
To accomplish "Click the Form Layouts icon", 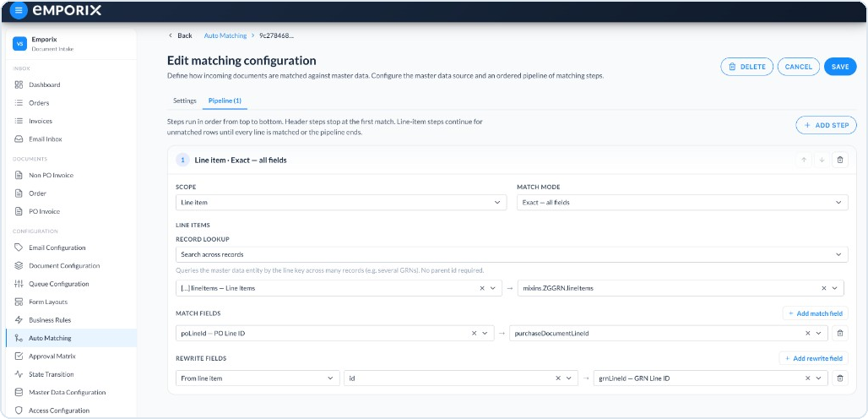I will click(x=19, y=302).
